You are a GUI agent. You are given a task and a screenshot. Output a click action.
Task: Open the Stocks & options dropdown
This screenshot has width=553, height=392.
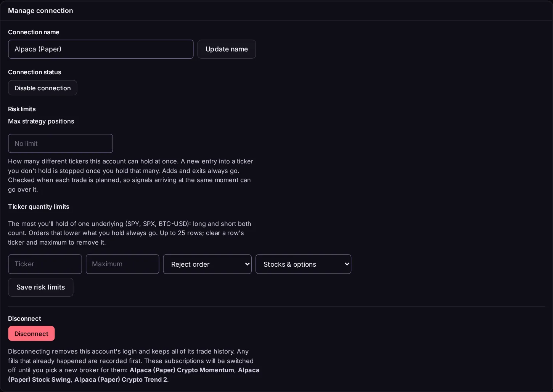304,264
